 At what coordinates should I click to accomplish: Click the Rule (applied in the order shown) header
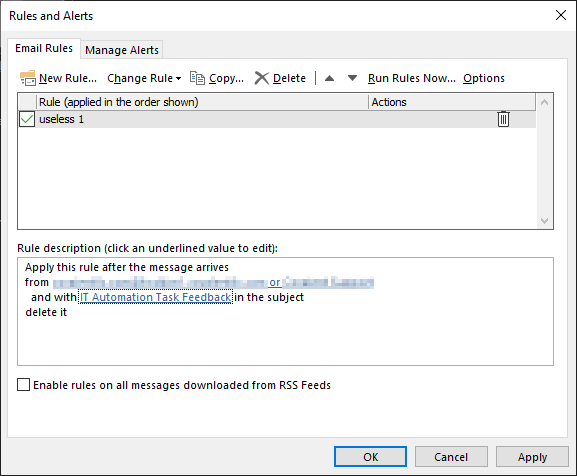click(202, 102)
